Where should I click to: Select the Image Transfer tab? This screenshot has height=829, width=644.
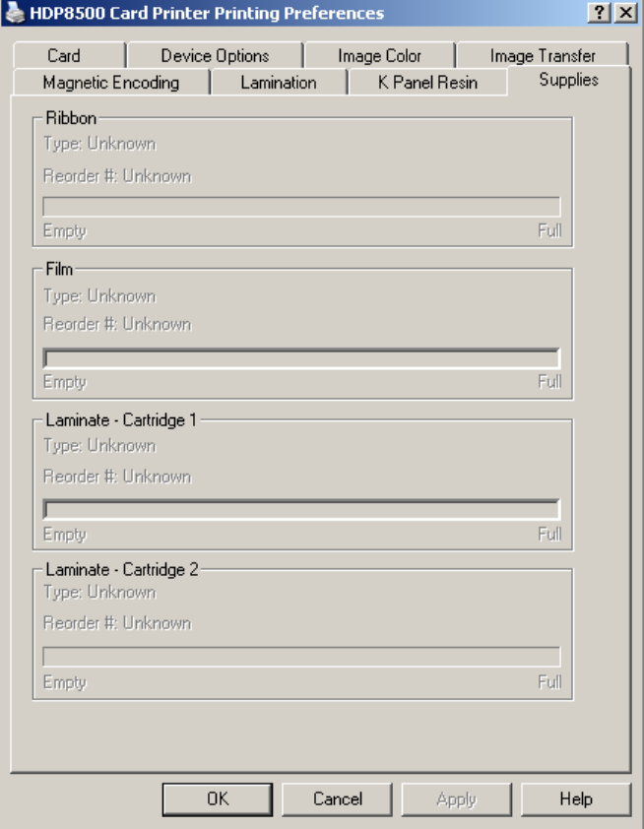pos(543,55)
